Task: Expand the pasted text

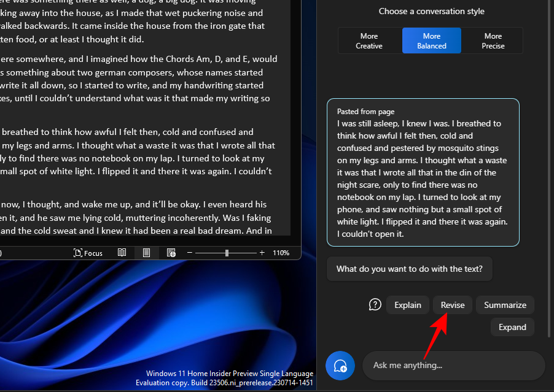Action: tap(512, 327)
